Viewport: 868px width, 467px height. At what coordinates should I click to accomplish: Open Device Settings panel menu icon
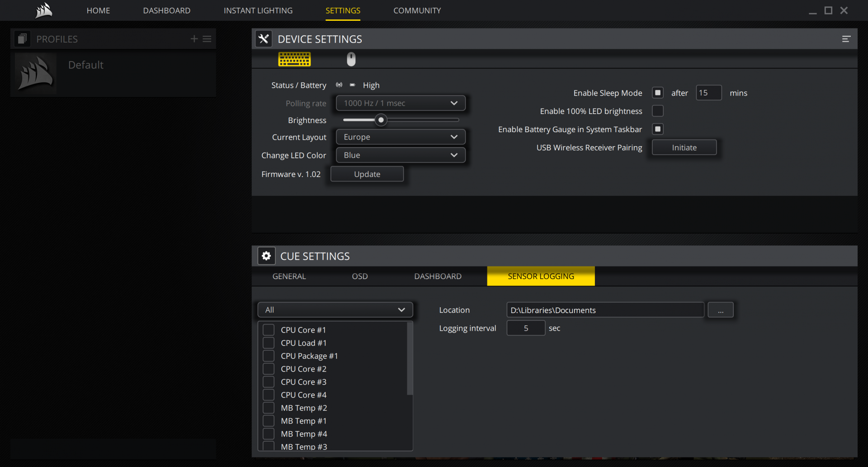click(x=846, y=39)
